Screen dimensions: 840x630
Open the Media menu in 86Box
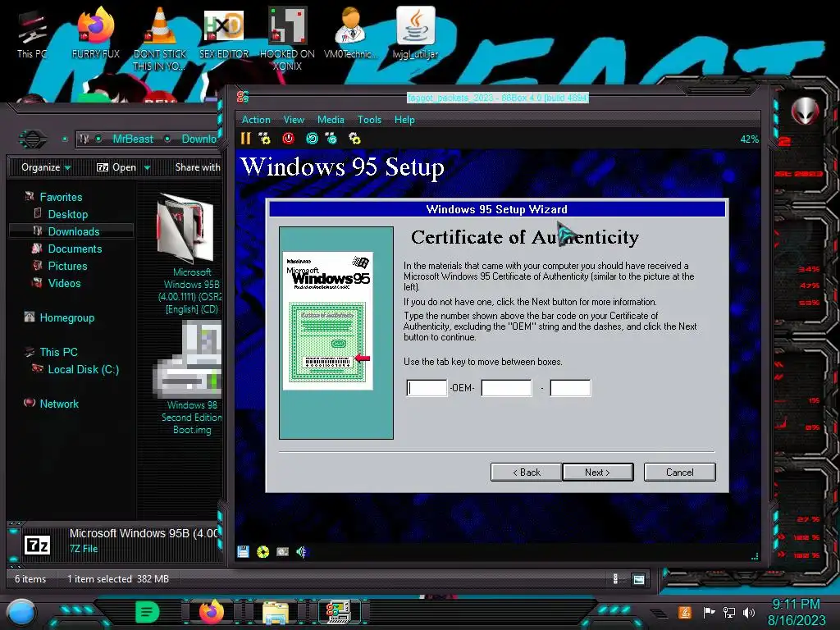tap(331, 120)
